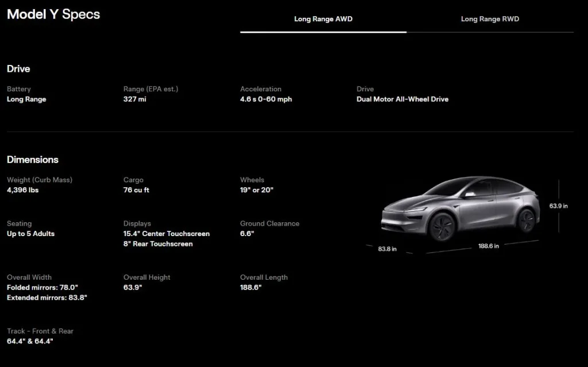This screenshot has width=588, height=367.
Task: Click Dual Motor All-Wheel Drive text
Action: click(403, 99)
